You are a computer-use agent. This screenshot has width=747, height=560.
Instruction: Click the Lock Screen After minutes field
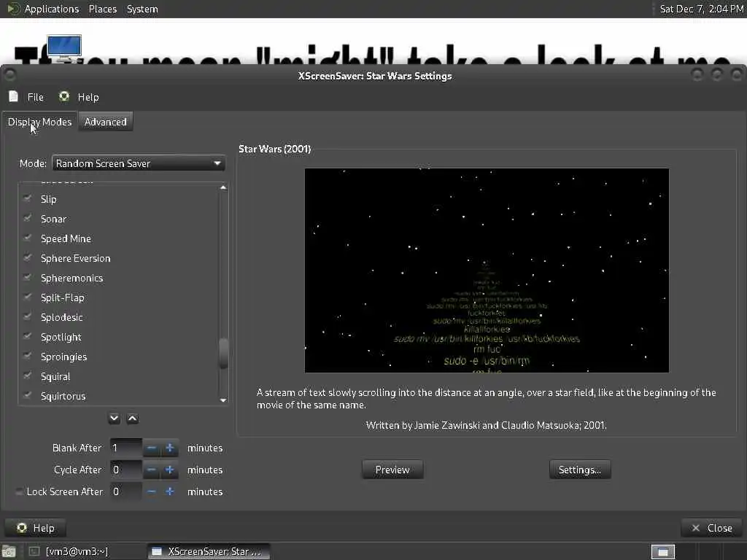[x=125, y=491]
